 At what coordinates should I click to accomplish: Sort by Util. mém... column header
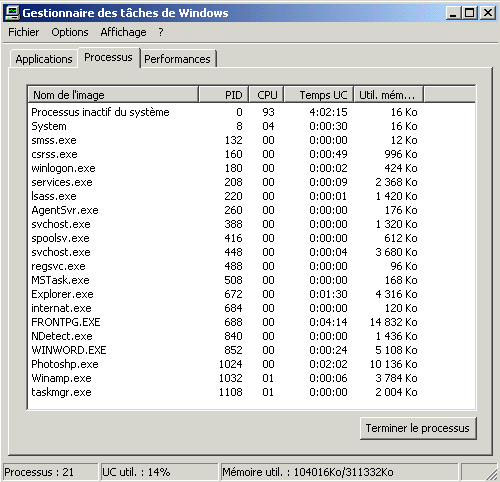tap(389, 95)
